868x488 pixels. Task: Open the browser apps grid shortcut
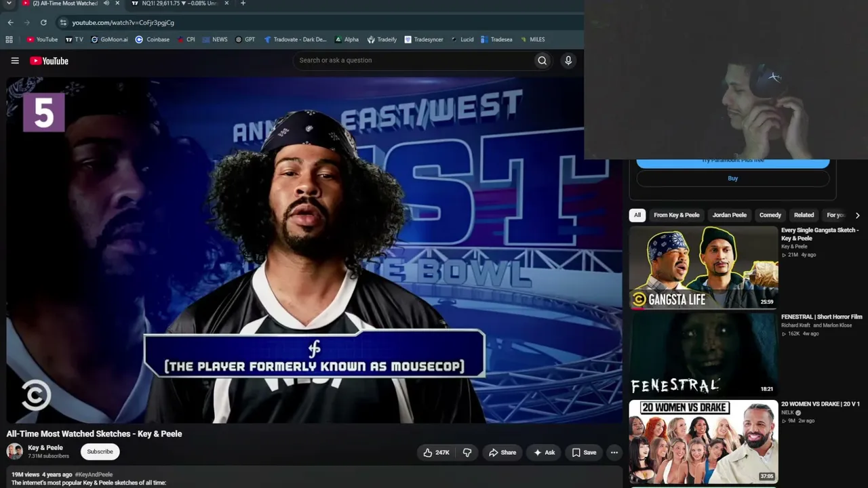[x=9, y=39]
